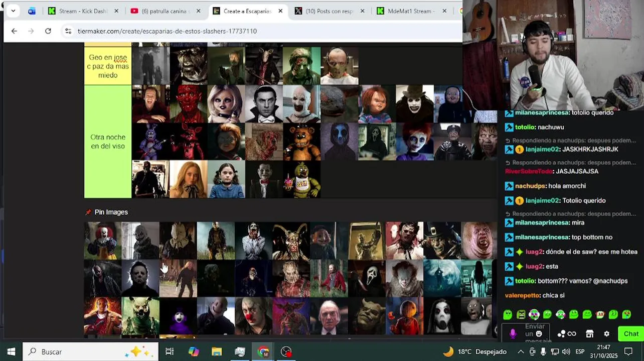This screenshot has width=644, height=361.
Task: Select the yellow Chica animatronic with cupcake
Action: click(x=302, y=179)
